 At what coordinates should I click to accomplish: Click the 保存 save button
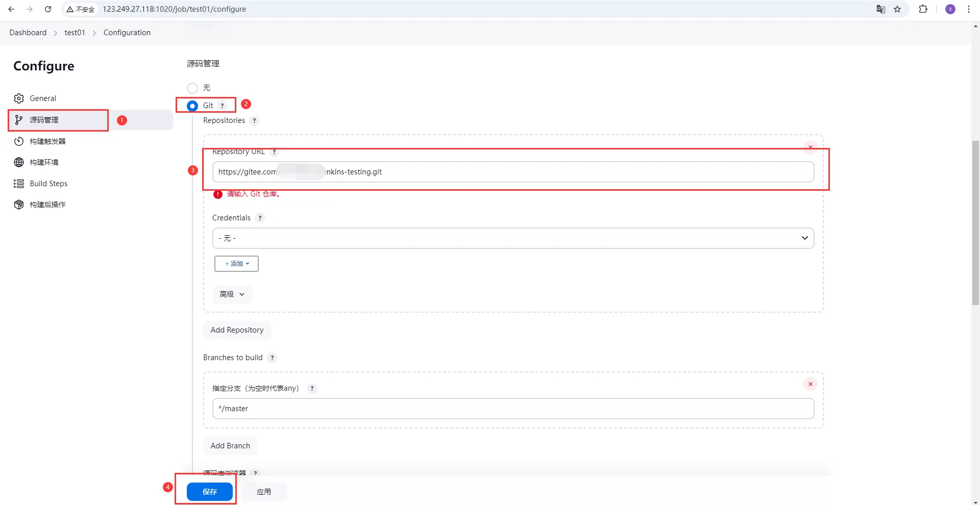[210, 492]
